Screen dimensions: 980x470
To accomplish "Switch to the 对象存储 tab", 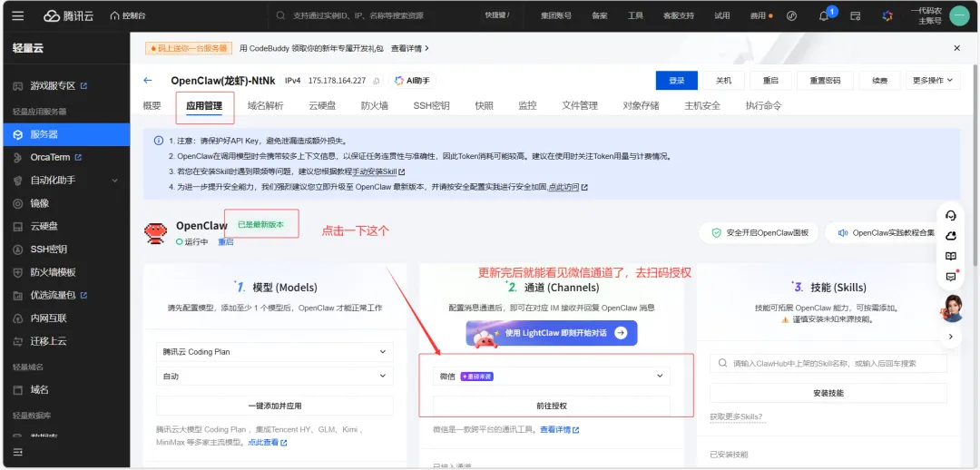I will (641, 105).
